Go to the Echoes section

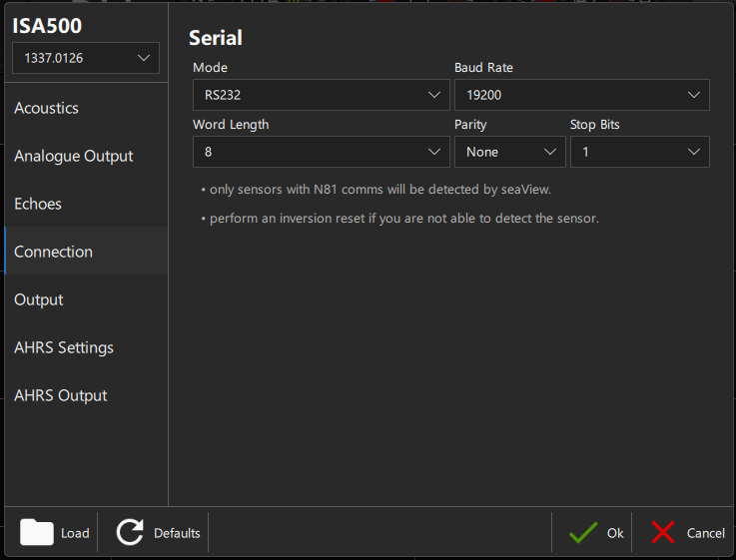click(38, 204)
